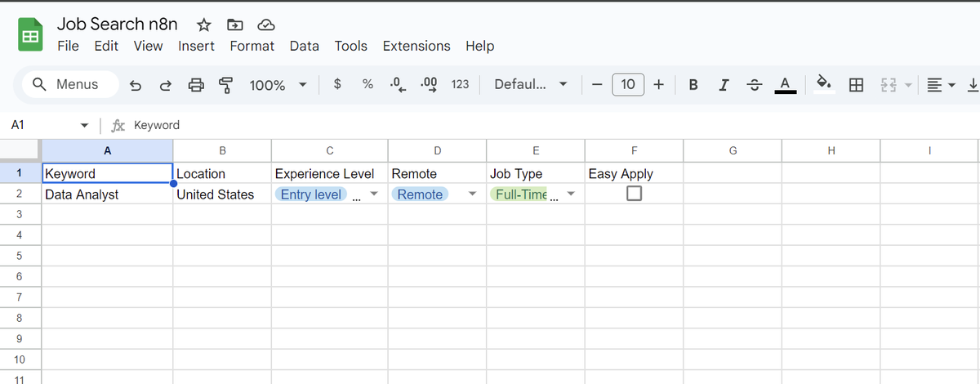980x384 pixels.
Task: Click the Merge cells icon
Action: (889, 84)
